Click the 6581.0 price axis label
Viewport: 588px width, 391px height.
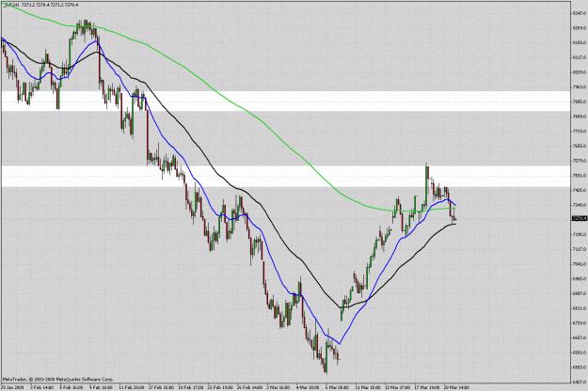[580, 352]
